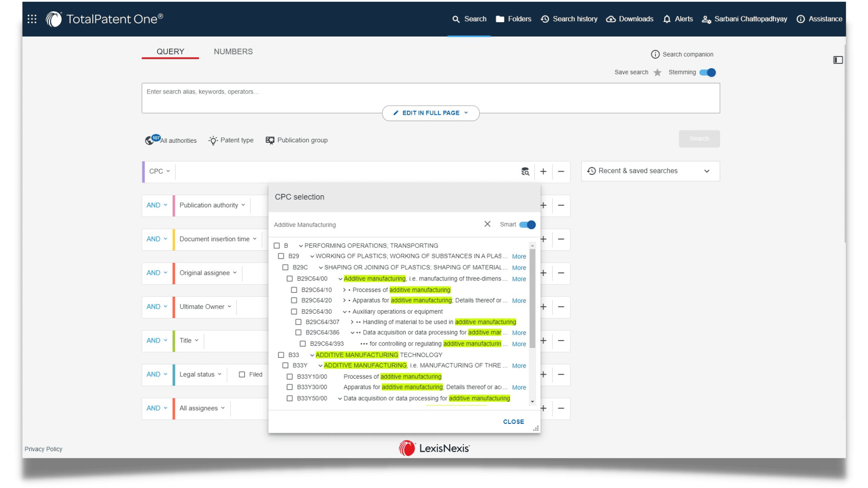Image resolution: width=868 pixels, height=488 pixels.
Task: Add row after Legal status
Action: point(543,375)
